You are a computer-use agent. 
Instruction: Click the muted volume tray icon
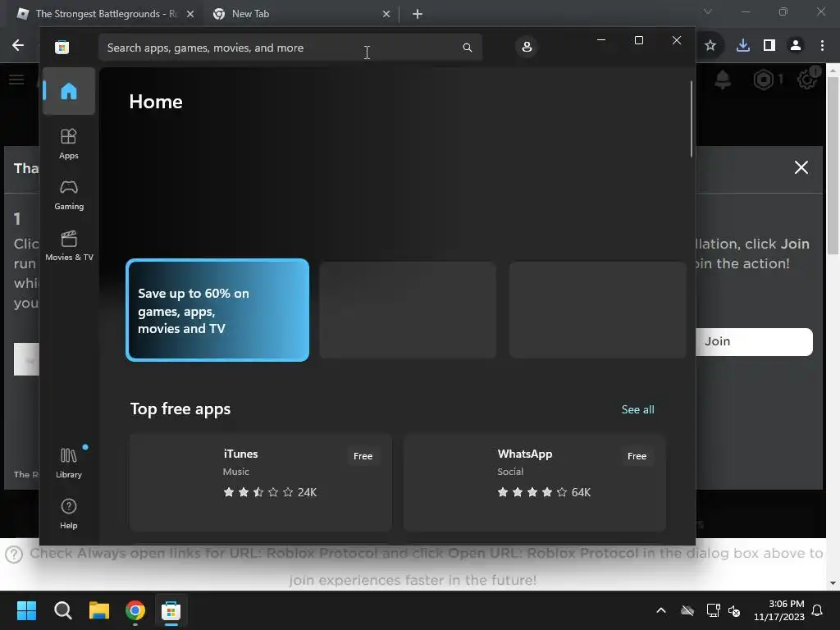coord(734,610)
